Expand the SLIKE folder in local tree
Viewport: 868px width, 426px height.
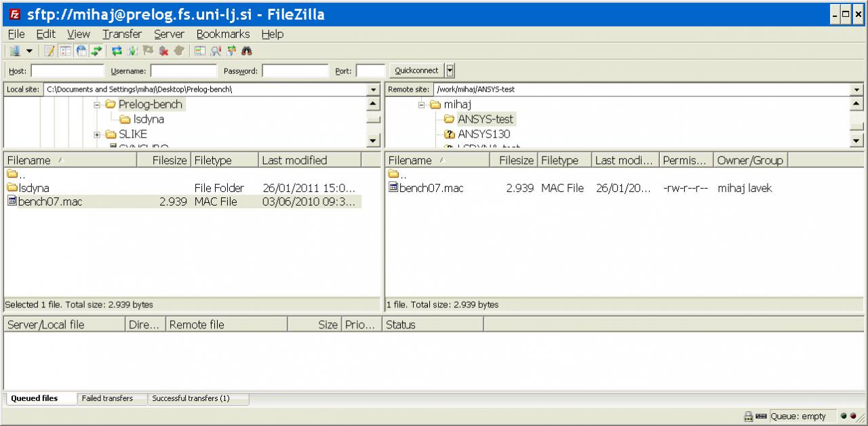click(97, 134)
